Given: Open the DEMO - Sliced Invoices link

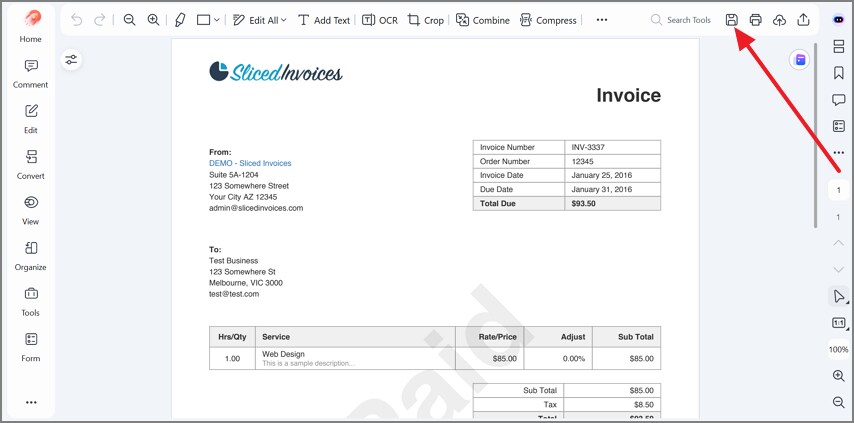Looking at the screenshot, I should coord(250,163).
